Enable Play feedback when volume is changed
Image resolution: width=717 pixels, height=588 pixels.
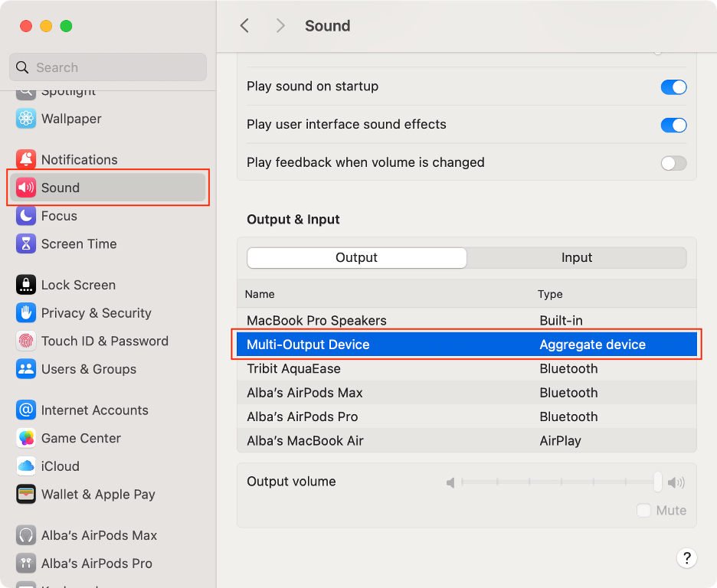click(x=673, y=162)
